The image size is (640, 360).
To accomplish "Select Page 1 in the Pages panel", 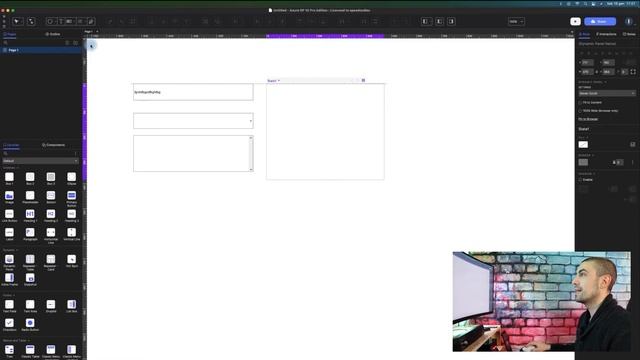I will pos(41,50).
